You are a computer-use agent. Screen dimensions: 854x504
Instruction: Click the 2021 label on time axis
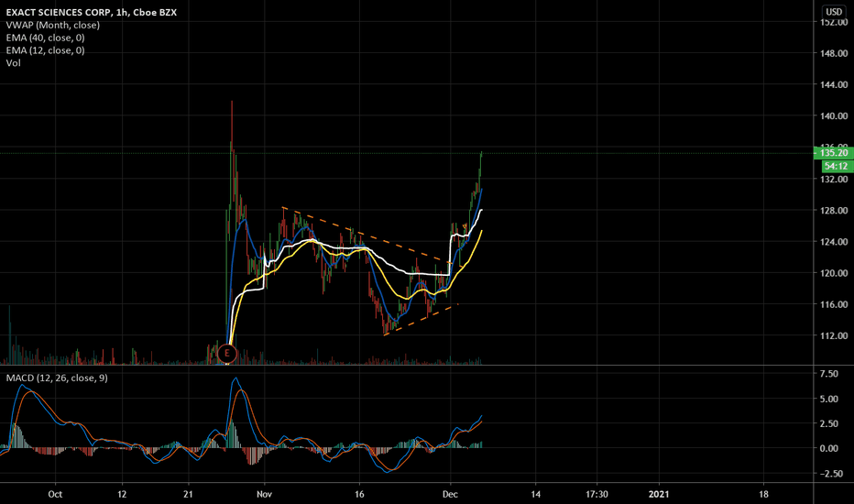click(x=659, y=494)
